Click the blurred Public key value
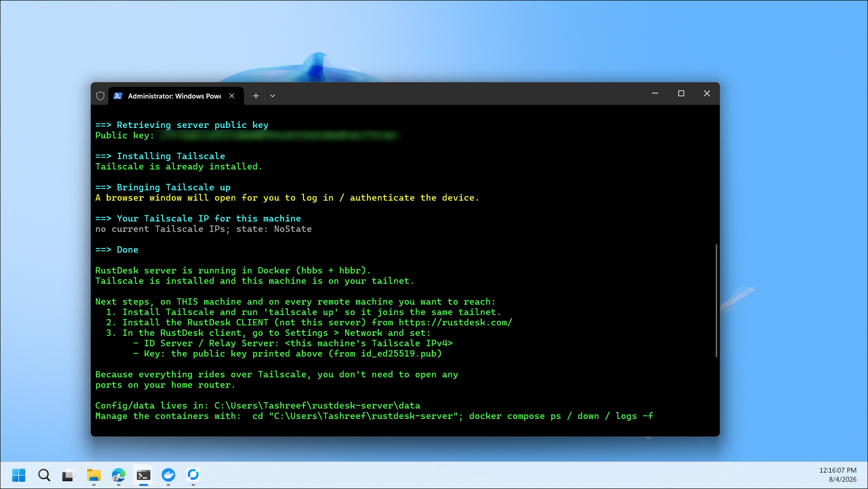Image resolution: width=868 pixels, height=489 pixels. click(x=279, y=136)
